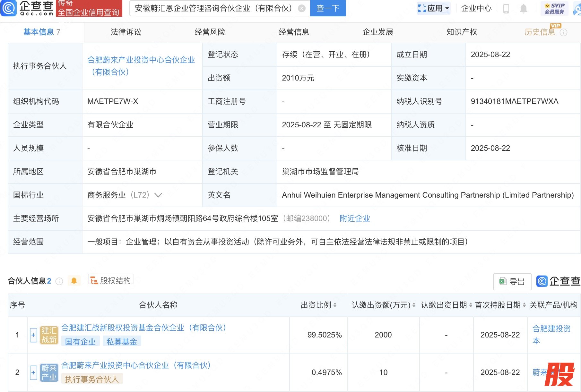Click the Qichacha logo in header
The height and width of the screenshot is (392, 581).
27,8
